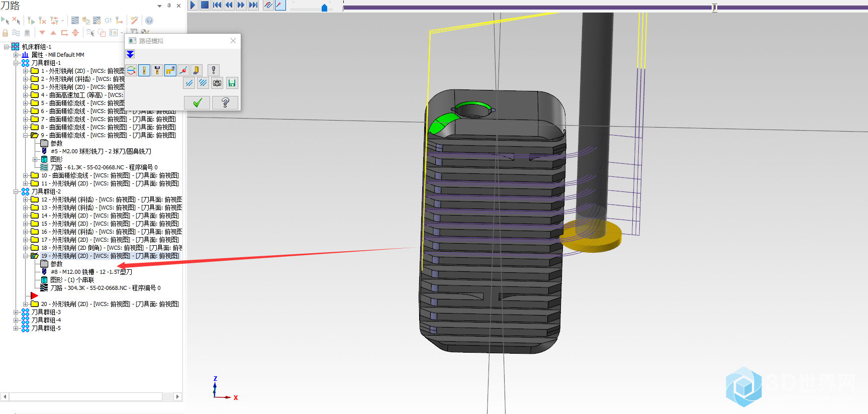This screenshot has height=414, width=868.
Task: Open toolpaths panel dropdown menu arrow
Action: point(159,6)
